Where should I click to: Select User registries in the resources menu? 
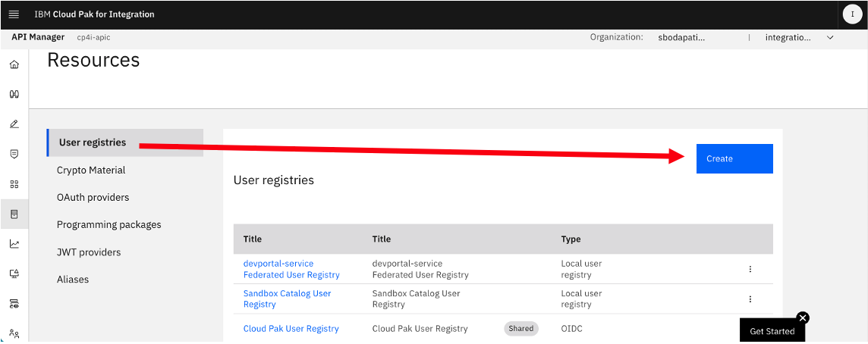pos(125,142)
